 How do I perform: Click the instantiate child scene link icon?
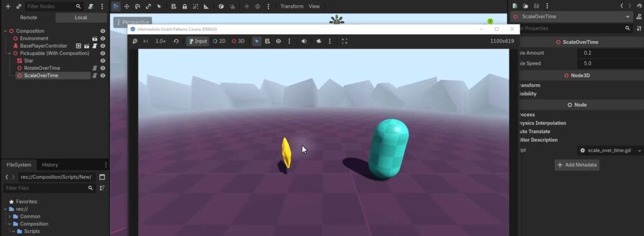[19, 6]
